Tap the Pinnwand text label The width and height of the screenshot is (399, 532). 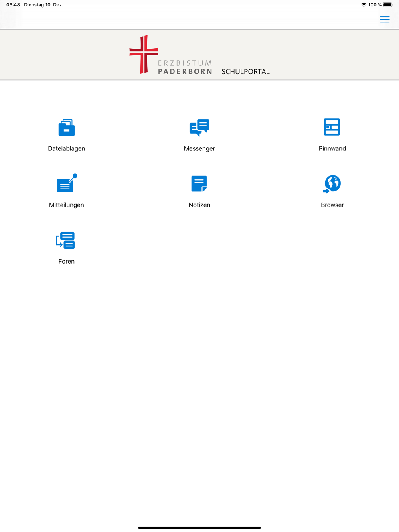tap(332, 148)
